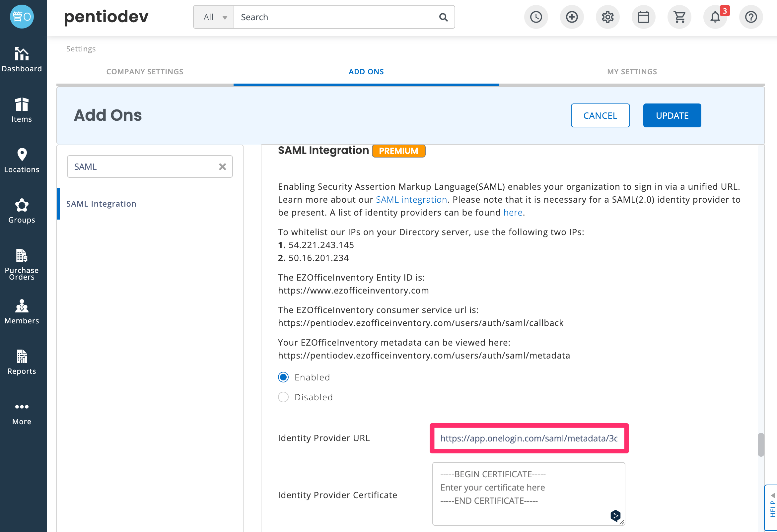The width and height of the screenshot is (777, 532).
Task: Click the PREMIUM badge
Action: pyautogui.click(x=398, y=151)
